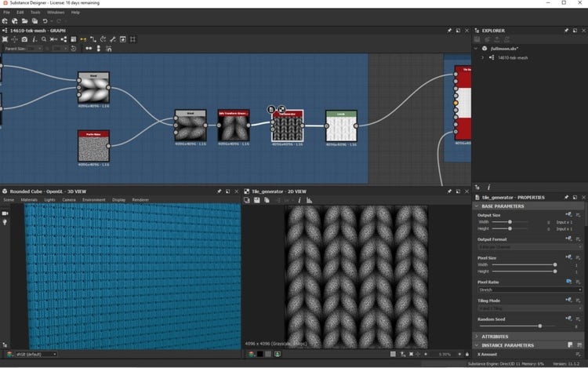Open the Tiling Mode dropdown

pyautogui.click(x=529, y=308)
